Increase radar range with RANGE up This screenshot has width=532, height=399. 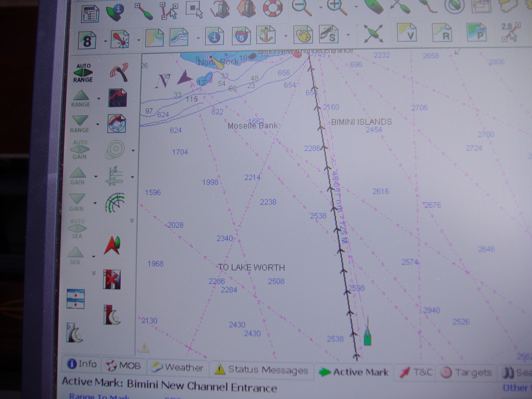(81, 98)
